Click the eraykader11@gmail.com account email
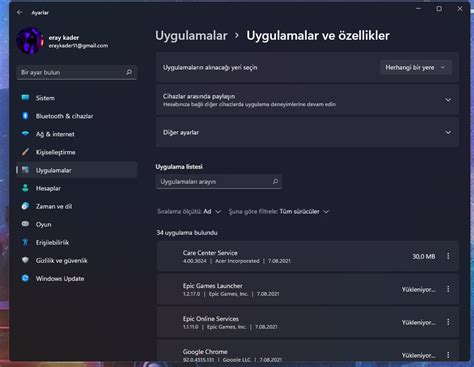The height and width of the screenshot is (367, 474). pos(78,46)
